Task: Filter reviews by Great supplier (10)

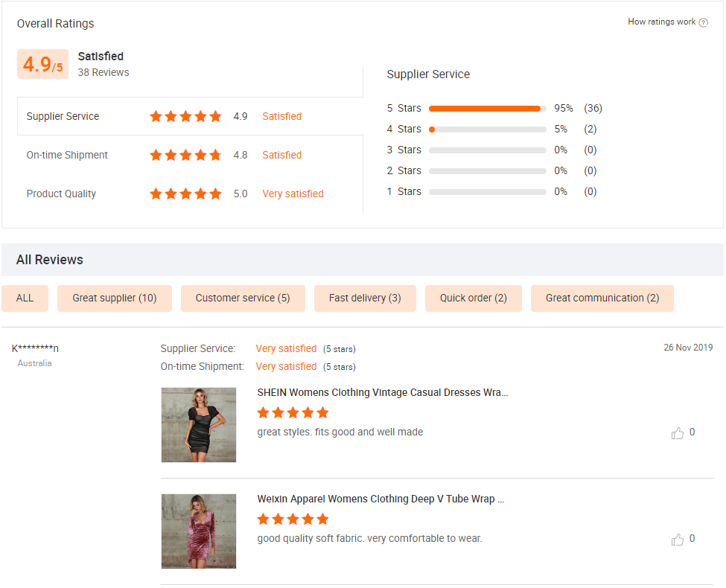Action: (x=115, y=298)
